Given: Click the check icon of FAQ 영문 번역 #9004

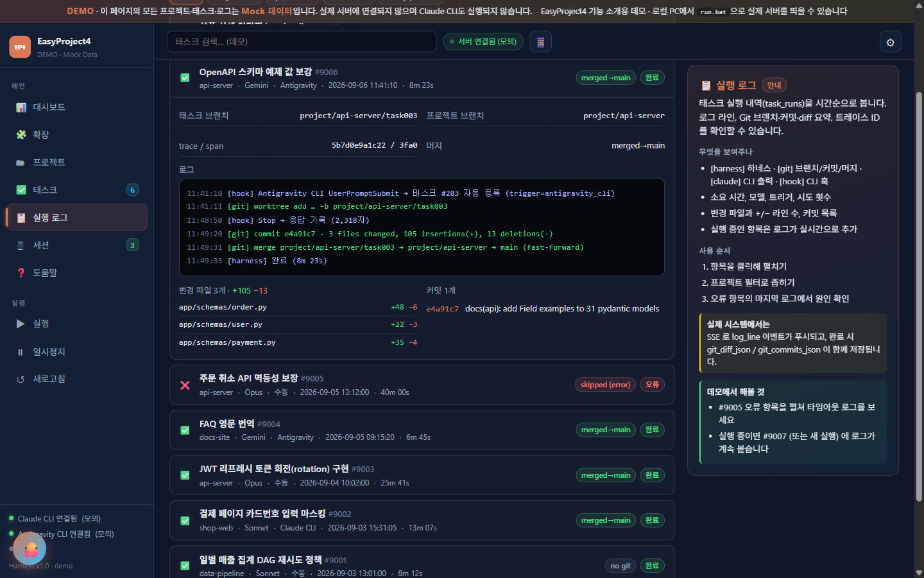Looking at the screenshot, I should pyautogui.click(x=185, y=430).
